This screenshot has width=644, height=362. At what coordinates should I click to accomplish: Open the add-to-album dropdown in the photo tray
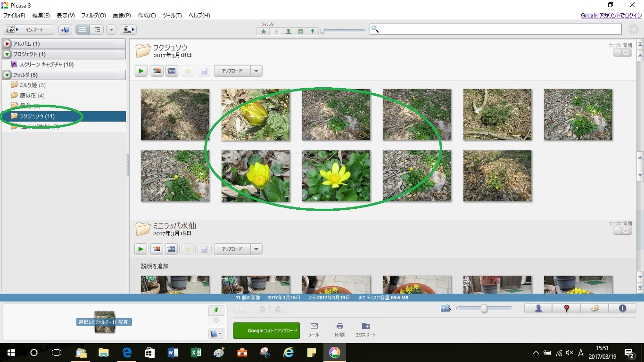click(x=216, y=334)
